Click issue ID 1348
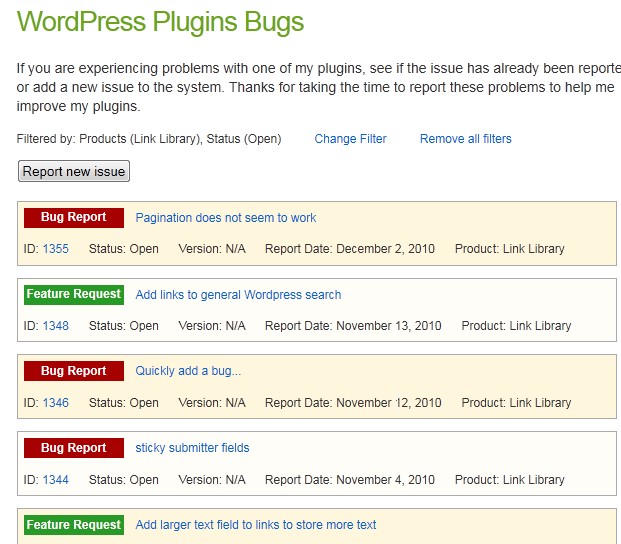Screen dimensions: 621x544 coord(55,325)
